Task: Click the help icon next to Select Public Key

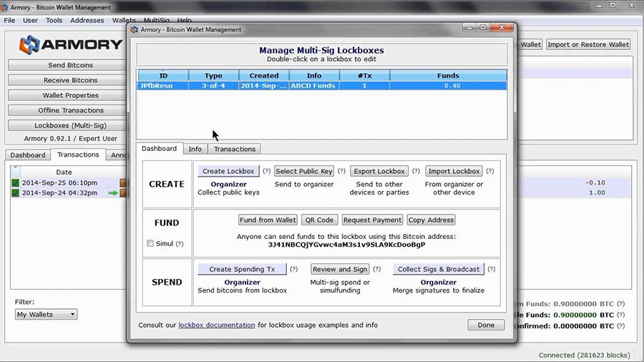Action: click(341, 172)
